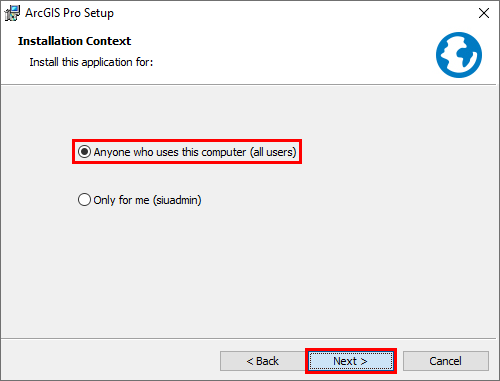Image resolution: width=500 pixels, height=381 pixels.
Task: Select the 'Only for me (siuadmin)' radio button
Action: (84, 200)
